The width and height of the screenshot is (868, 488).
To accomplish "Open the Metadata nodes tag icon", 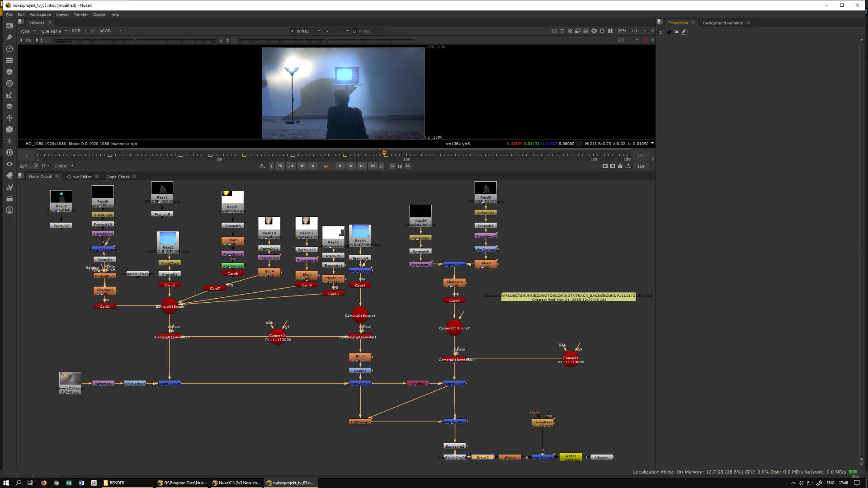I will tap(9, 176).
